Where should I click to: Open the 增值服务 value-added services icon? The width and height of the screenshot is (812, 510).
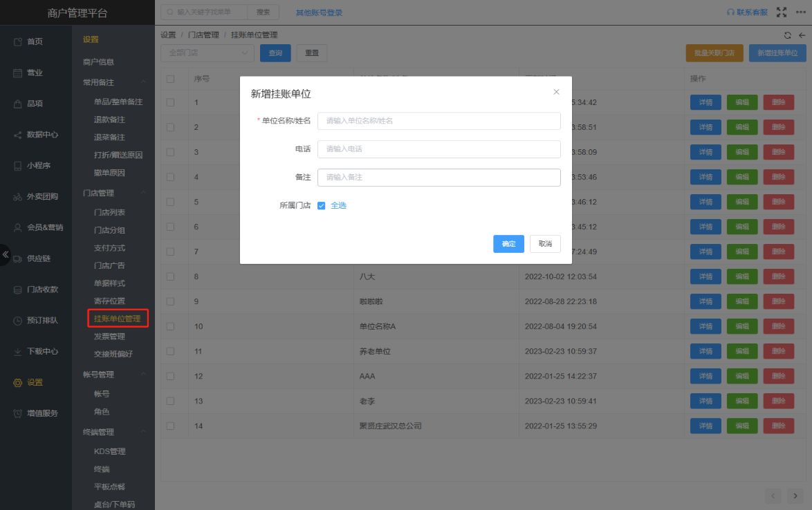click(17, 414)
